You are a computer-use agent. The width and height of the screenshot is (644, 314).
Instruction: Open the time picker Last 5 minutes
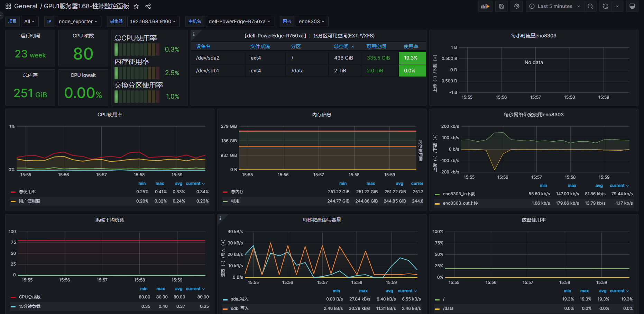(555, 6)
